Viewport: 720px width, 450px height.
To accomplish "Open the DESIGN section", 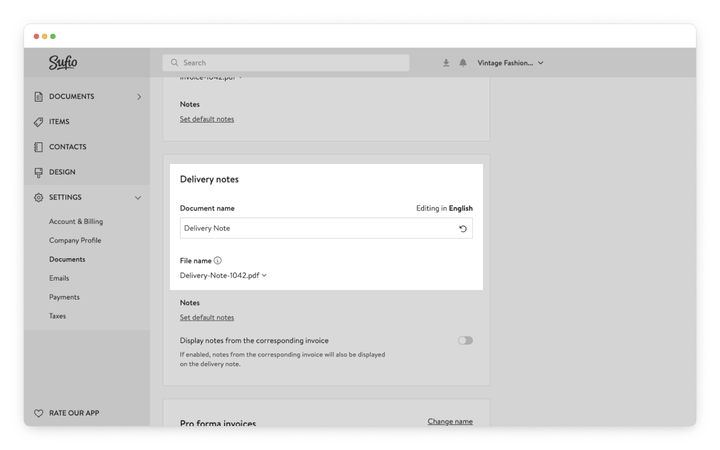I will [62, 172].
